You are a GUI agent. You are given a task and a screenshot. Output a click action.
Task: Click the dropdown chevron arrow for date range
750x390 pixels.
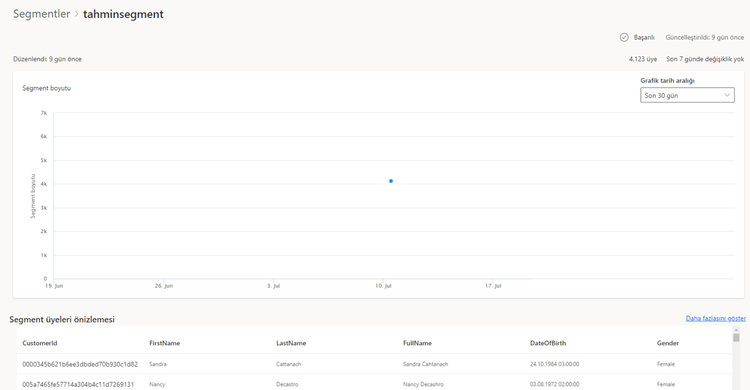pyautogui.click(x=727, y=95)
